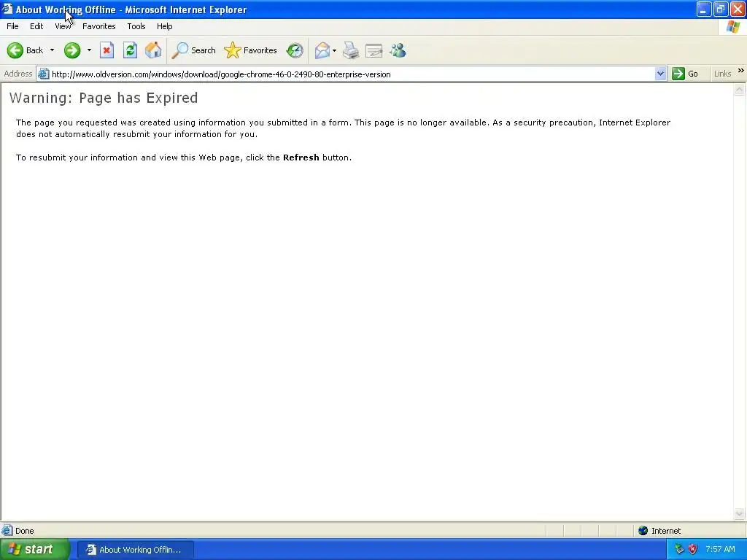
Task: Click the Links toolbar label
Action: [722, 74]
